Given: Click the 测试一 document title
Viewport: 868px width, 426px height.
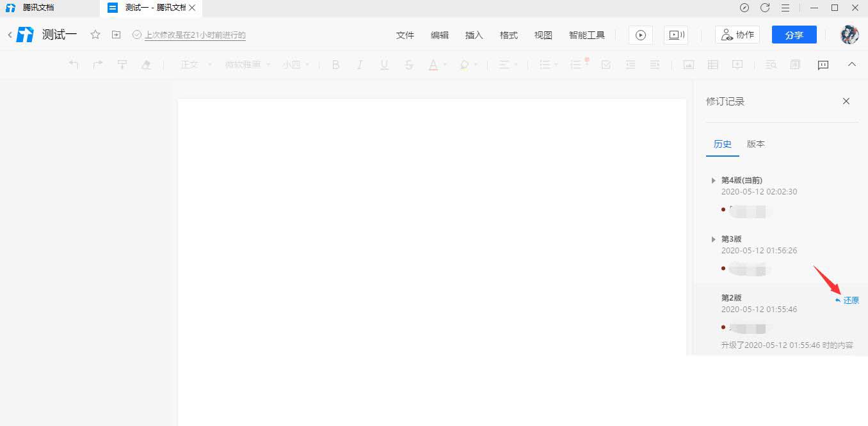Looking at the screenshot, I should coord(60,35).
